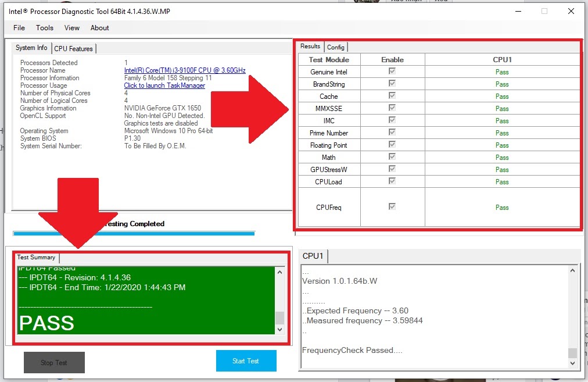The height and width of the screenshot is (382, 588).
Task: Select the CPU1 output tab
Action: pyautogui.click(x=313, y=256)
